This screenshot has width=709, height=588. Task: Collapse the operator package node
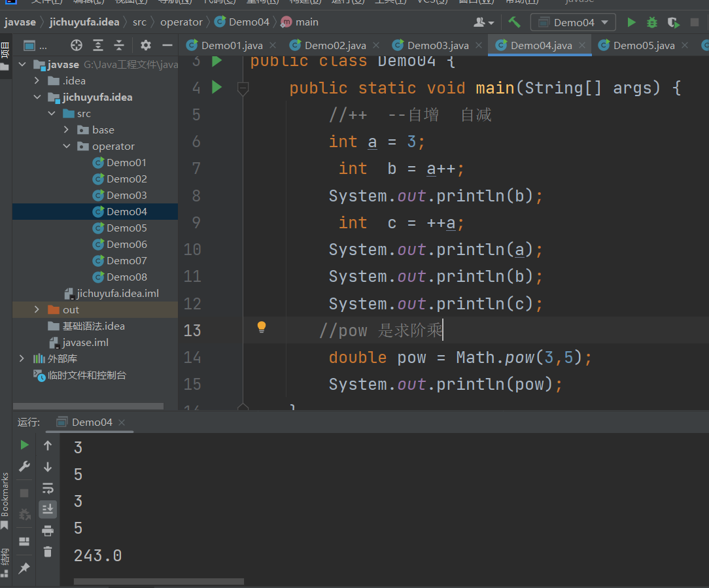67,147
